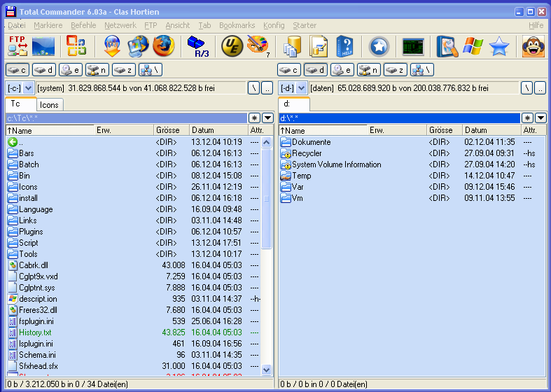Image resolution: width=551 pixels, height=392 pixels.
Task: Click the round blue star button icon
Action: click(379, 46)
